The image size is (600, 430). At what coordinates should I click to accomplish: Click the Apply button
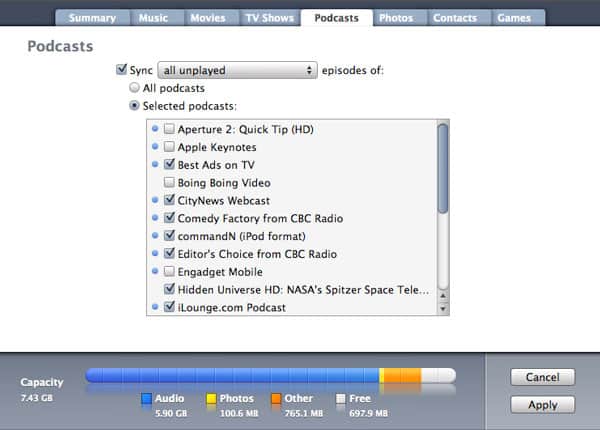tap(543, 405)
